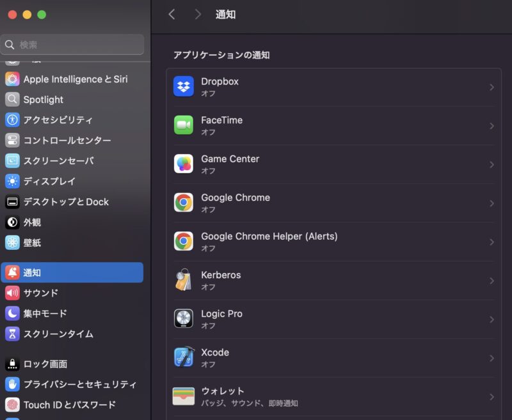Click the 壁紙 wallpaper flower icon
This screenshot has height=420, width=512.
[12, 243]
